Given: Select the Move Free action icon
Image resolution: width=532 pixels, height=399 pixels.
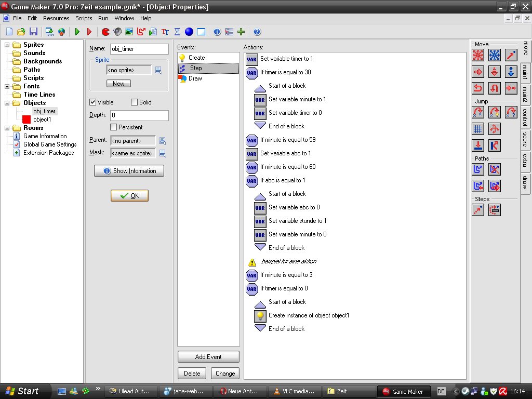Looking at the screenshot, I should pyautogui.click(x=495, y=55).
